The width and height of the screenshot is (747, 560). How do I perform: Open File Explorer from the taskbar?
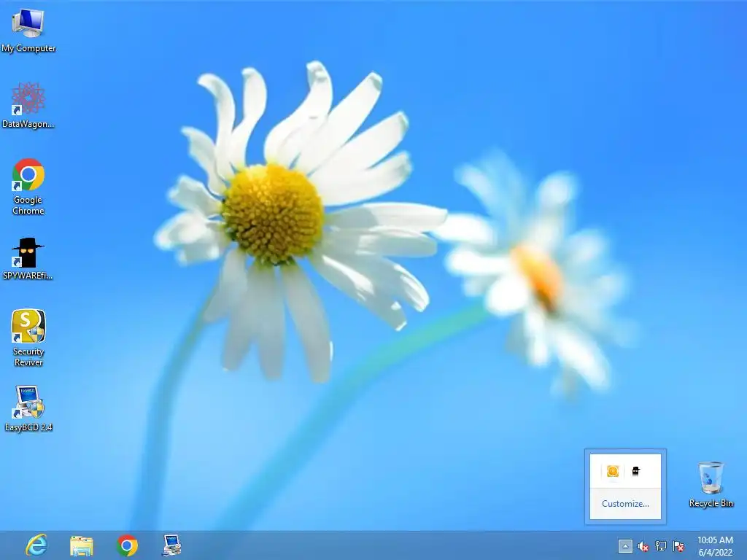coord(82,545)
